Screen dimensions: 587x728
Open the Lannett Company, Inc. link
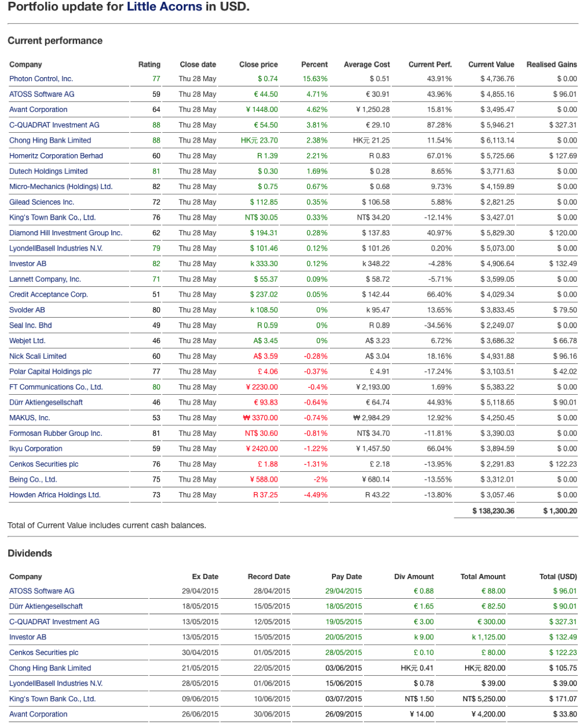click(x=45, y=279)
